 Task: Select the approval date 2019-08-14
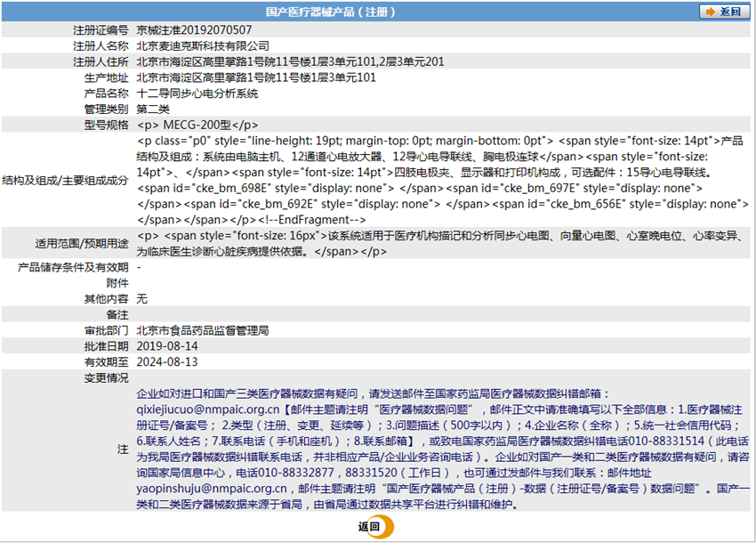169,345
